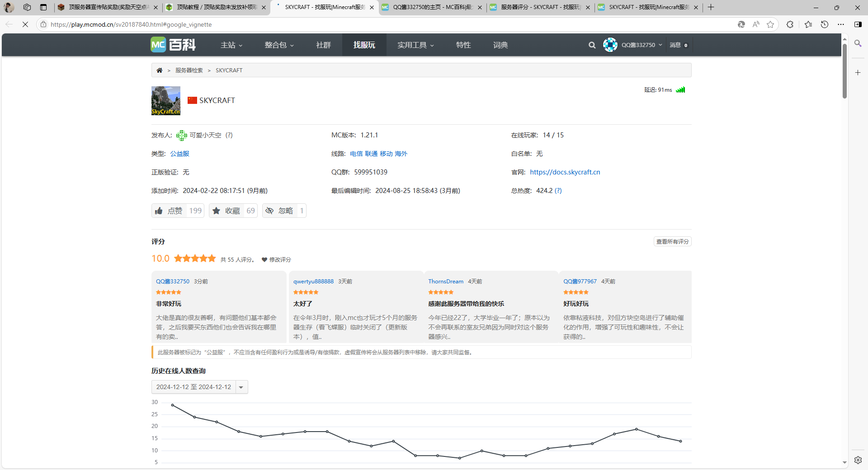Expand the 实用工具 dropdown menu
The image size is (868, 470).
pyautogui.click(x=415, y=45)
